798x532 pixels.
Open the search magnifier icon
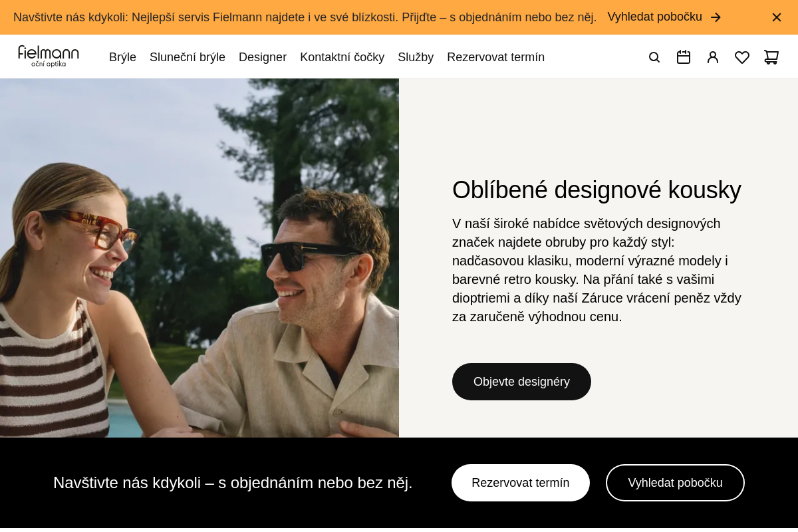tap(654, 57)
